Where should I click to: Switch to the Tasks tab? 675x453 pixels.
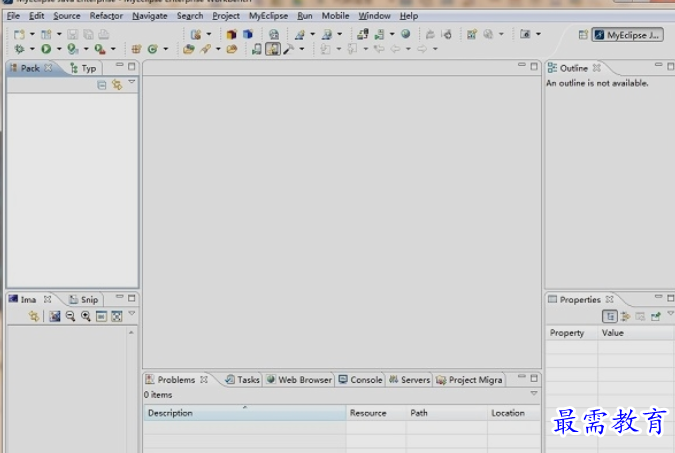tap(243, 380)
